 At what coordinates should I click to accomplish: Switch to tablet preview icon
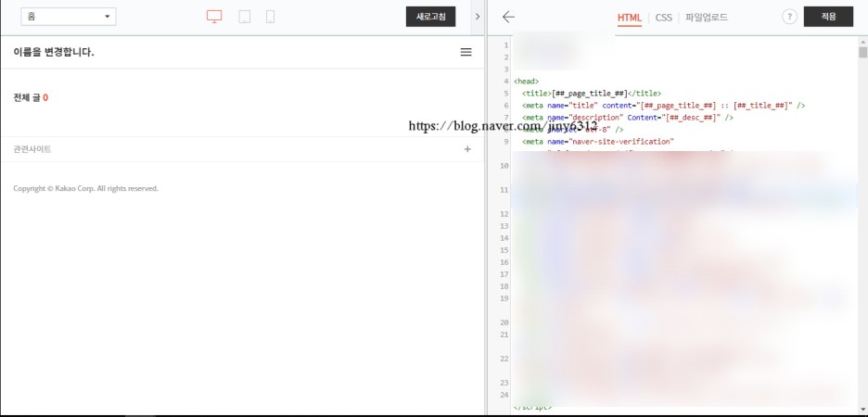coord(244,18)
